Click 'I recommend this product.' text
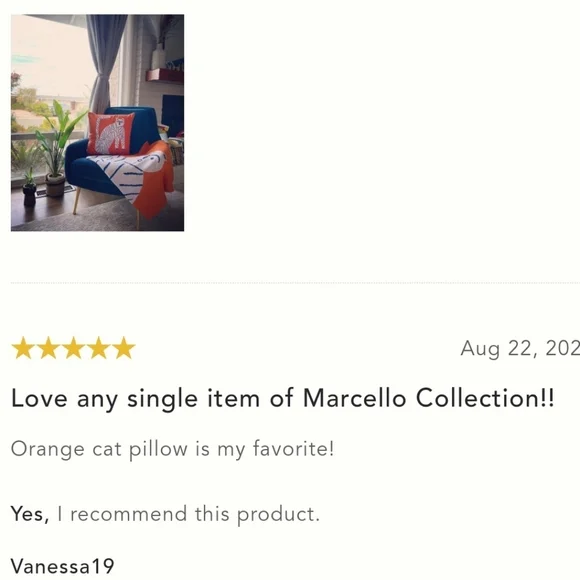580x580 pixels. tap(188, 515)
